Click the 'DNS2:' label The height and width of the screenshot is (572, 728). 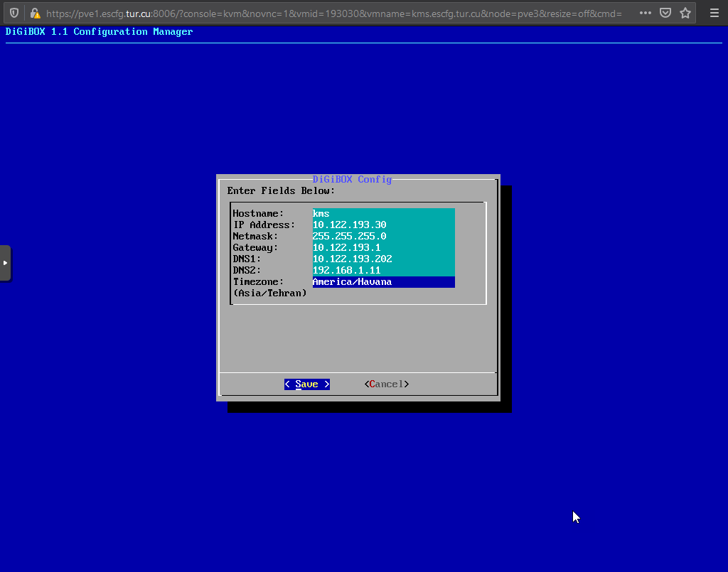pos(247,271)
